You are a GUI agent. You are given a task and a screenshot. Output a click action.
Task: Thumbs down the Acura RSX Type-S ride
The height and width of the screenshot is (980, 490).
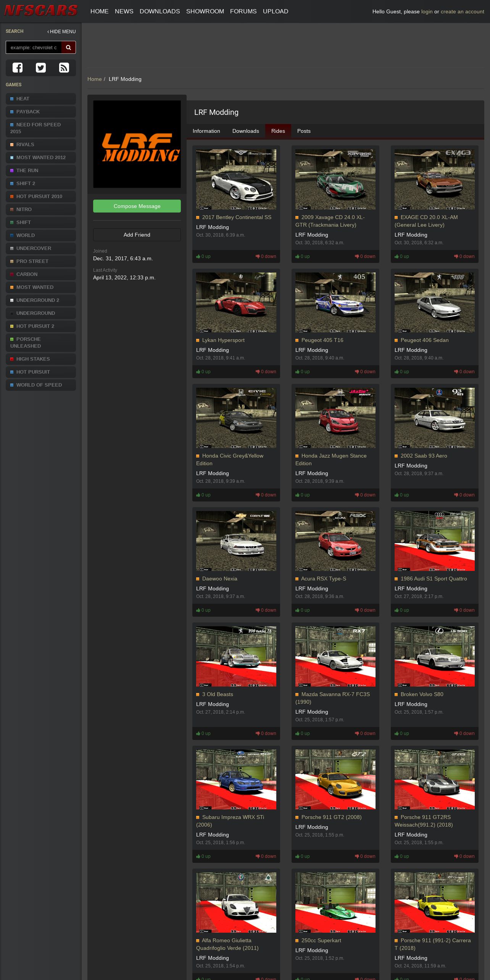coord(365,610)
